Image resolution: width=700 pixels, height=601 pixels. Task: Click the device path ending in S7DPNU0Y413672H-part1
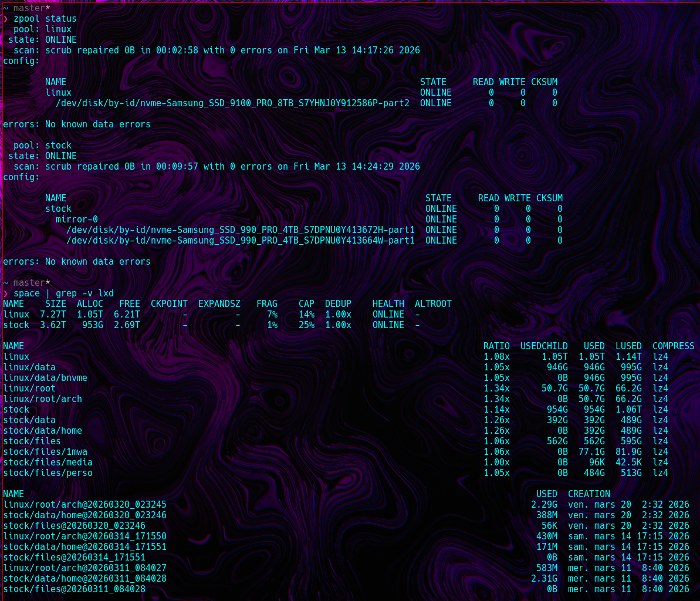[x=241, y=230]
